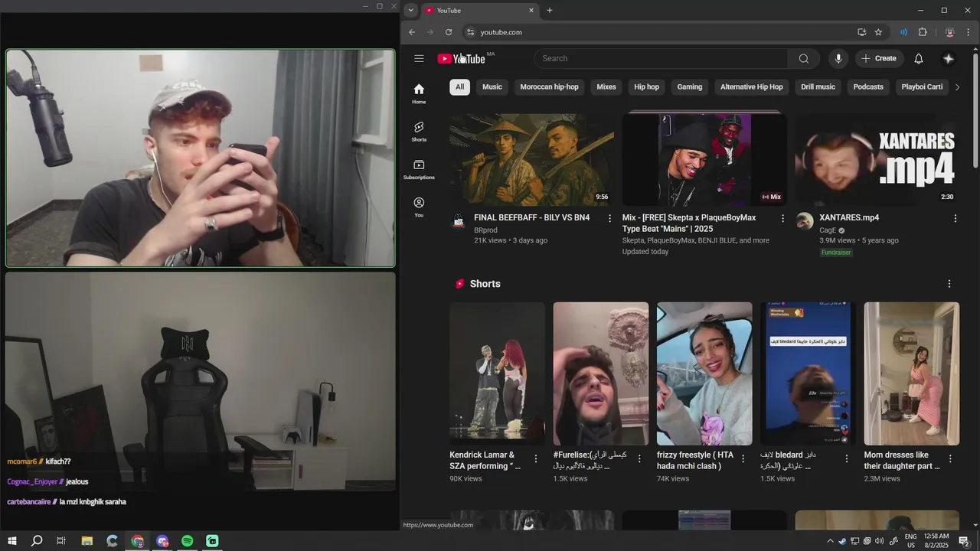This screenshot has width=980, height=551.
Task: Open YouTube notifications bell
Action: click(919, 58)
